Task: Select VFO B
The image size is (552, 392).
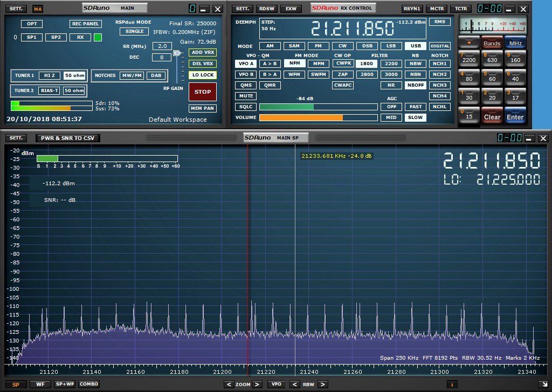Action: [246, 74]
